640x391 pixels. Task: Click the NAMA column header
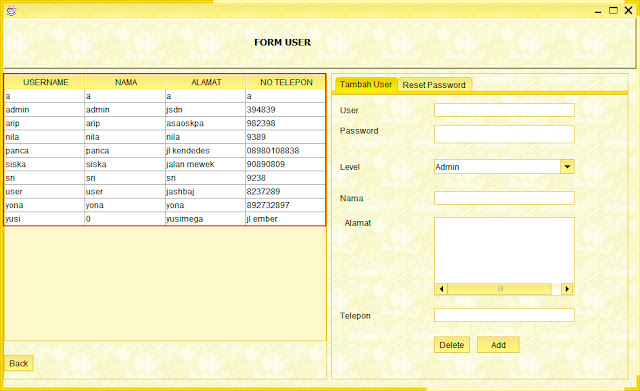[126, 82]
